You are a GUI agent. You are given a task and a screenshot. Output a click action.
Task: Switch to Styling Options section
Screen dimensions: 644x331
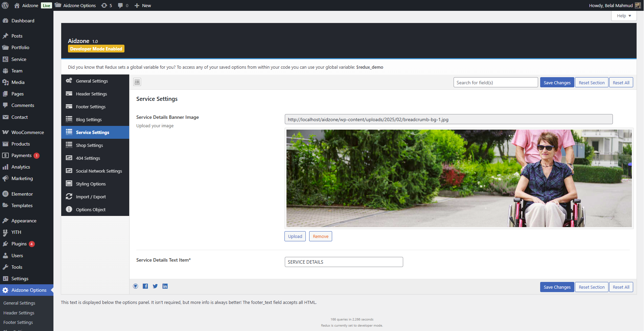tap(91, 184)
